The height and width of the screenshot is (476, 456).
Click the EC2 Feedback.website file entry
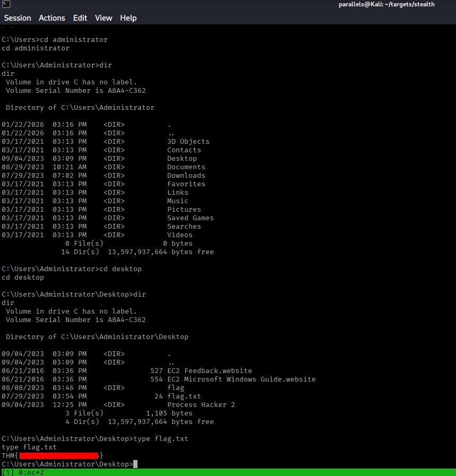coord(209,371)
